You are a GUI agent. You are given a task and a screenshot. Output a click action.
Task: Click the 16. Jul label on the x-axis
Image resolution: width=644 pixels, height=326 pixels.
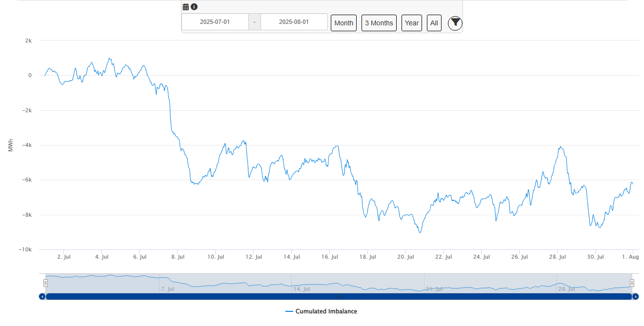[330, 257]
